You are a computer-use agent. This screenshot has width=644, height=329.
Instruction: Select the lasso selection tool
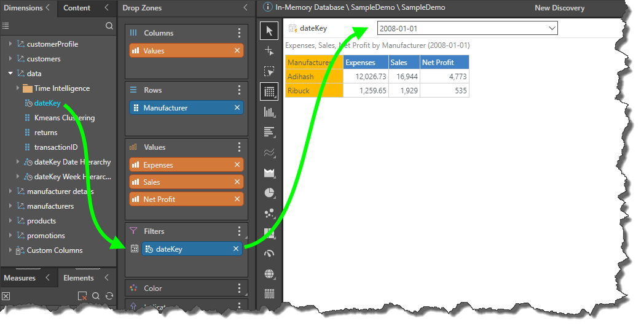tap(269, 71)
